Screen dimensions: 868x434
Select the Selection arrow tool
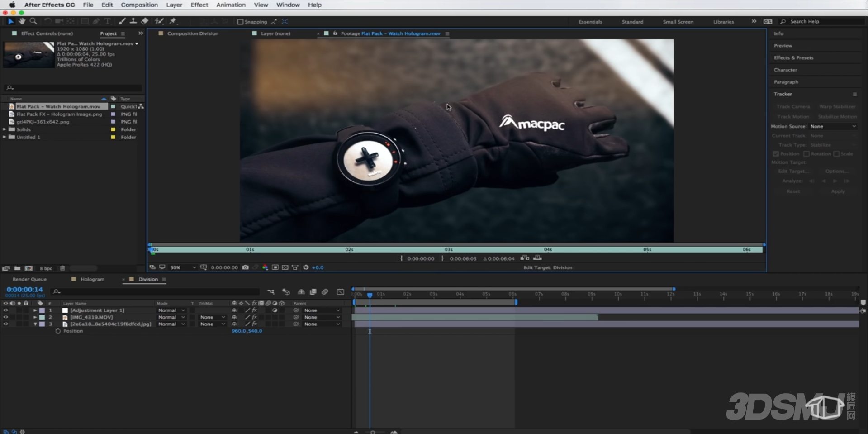(11, 21)
